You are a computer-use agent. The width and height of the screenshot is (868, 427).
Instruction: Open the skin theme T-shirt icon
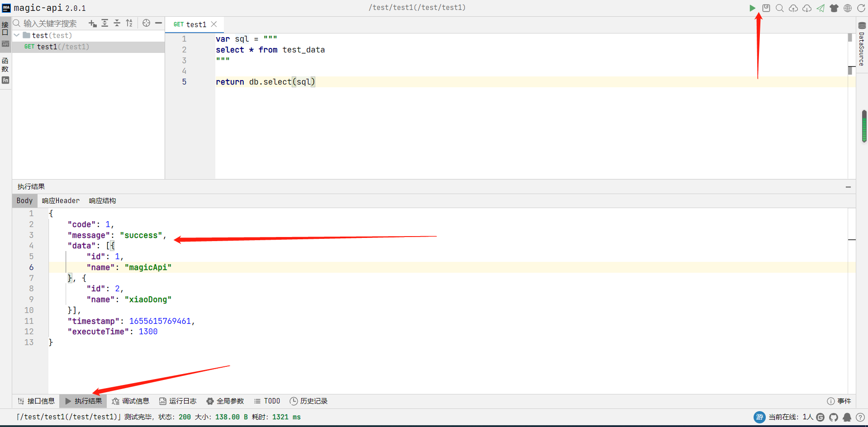point(834,8)
